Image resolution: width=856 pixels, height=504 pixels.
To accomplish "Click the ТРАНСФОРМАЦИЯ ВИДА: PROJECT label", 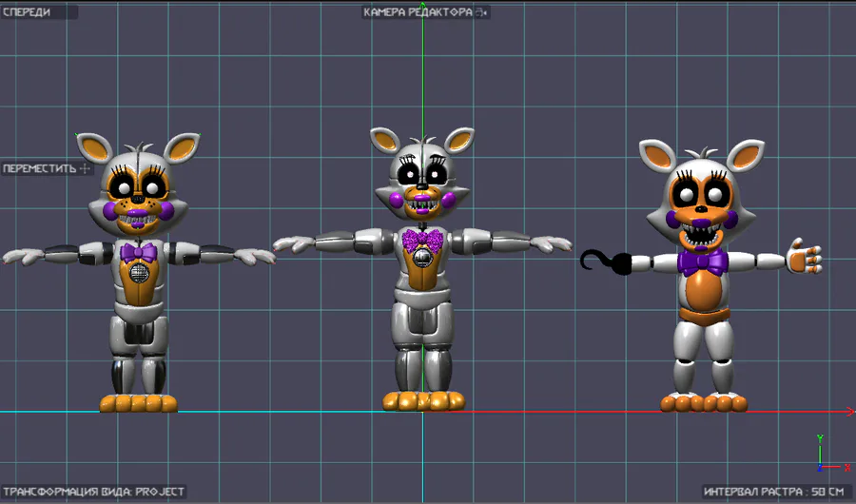I will pos(94,492).
